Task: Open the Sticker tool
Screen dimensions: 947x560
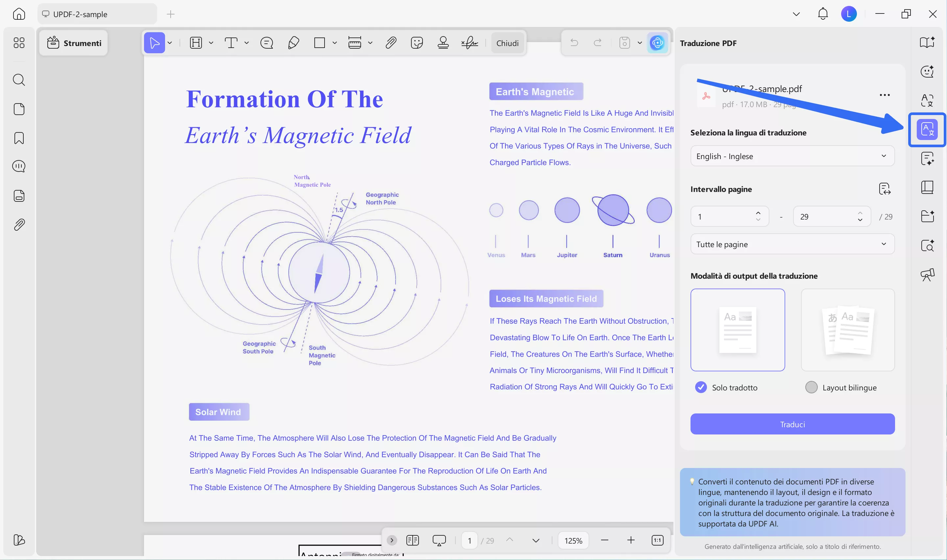Action: coord(417,43)
